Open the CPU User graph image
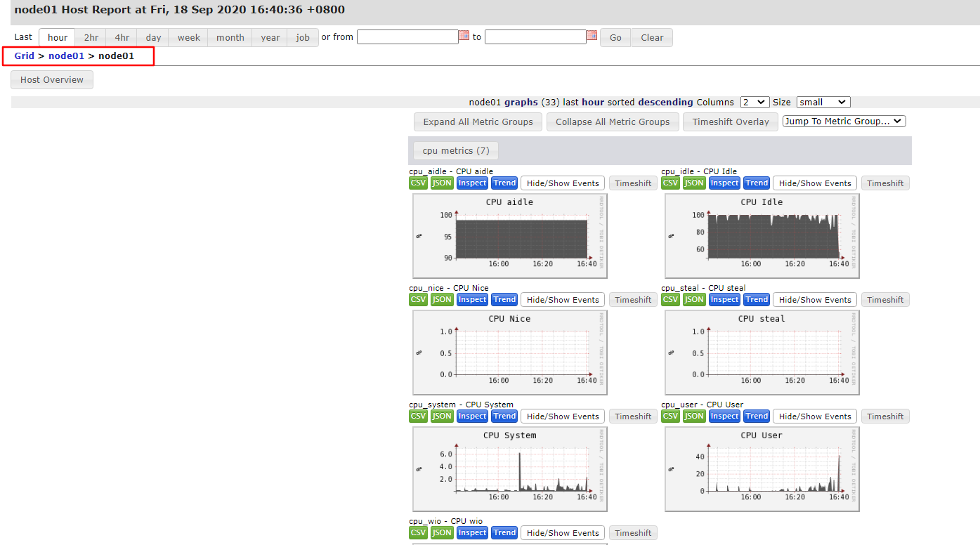 [x=762, y=469]
